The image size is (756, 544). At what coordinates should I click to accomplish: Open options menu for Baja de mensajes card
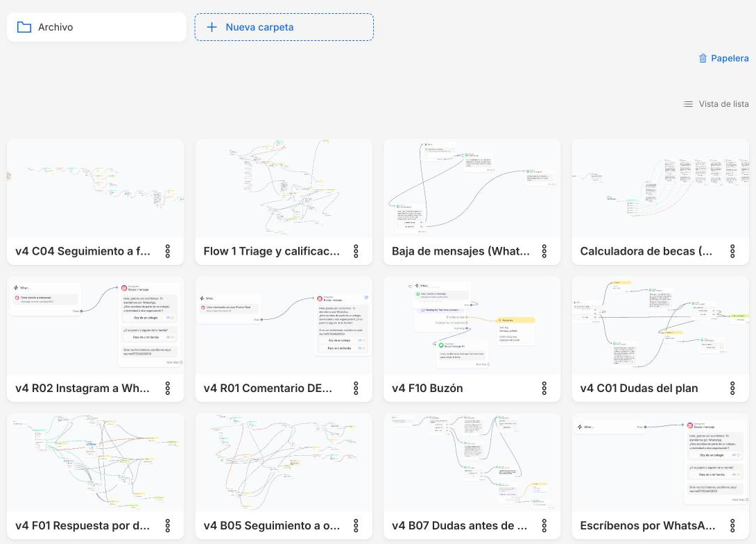[544, 251]
